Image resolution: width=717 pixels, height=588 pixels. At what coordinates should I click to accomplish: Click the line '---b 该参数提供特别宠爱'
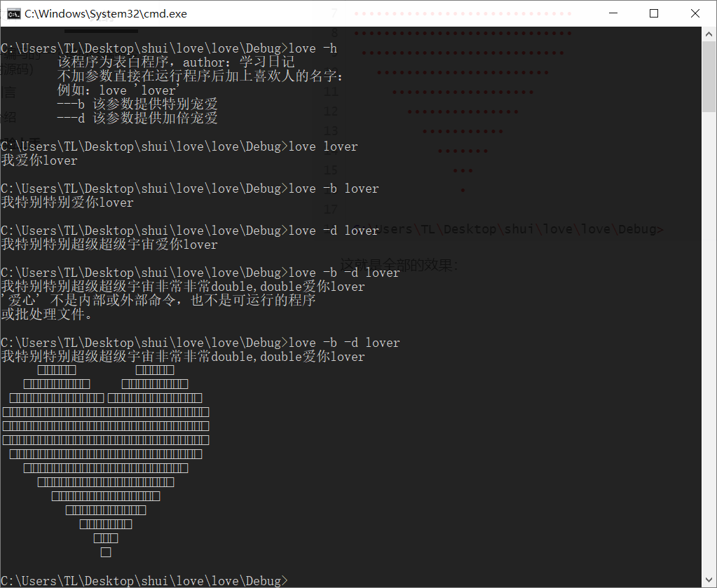[137, 104]
